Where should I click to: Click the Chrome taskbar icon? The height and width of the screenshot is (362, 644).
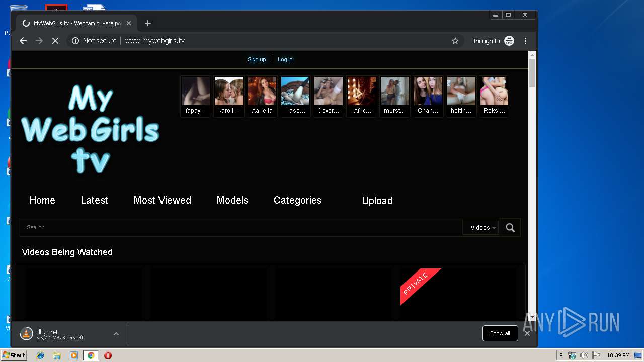91,355
